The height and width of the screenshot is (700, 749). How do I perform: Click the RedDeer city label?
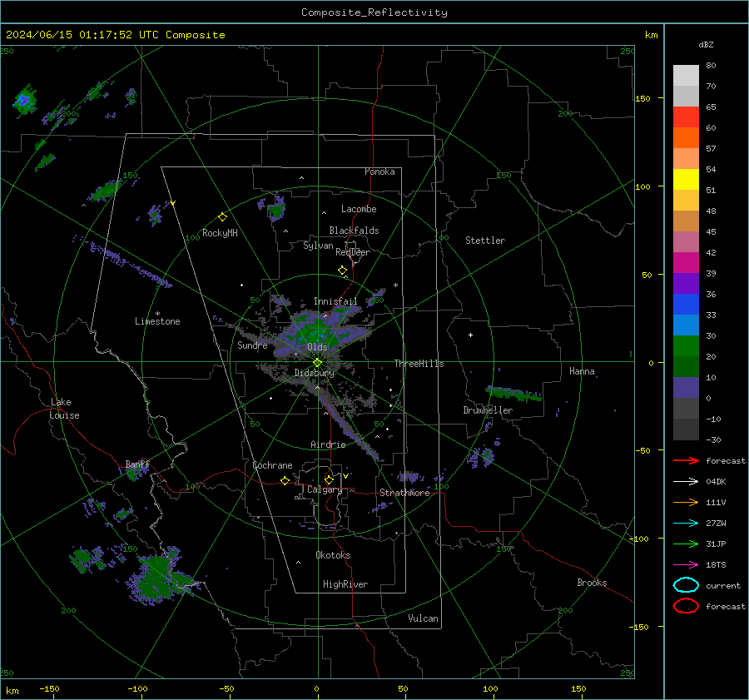[353, 252]
